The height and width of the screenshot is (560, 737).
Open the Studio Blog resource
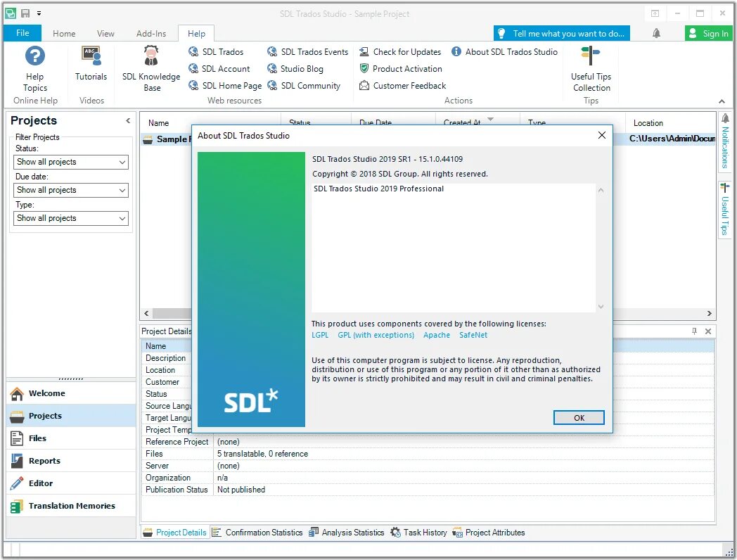click(295, 69)
